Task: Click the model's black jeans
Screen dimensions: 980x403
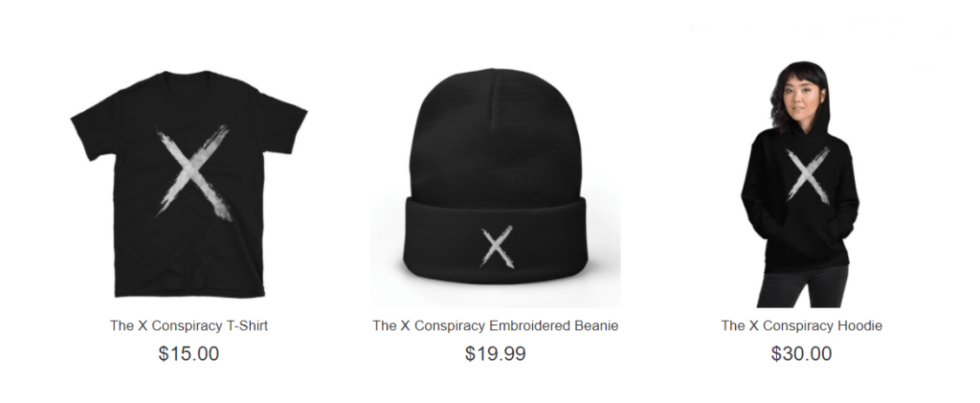Action: pyautogui.click(x=801, y=287)
